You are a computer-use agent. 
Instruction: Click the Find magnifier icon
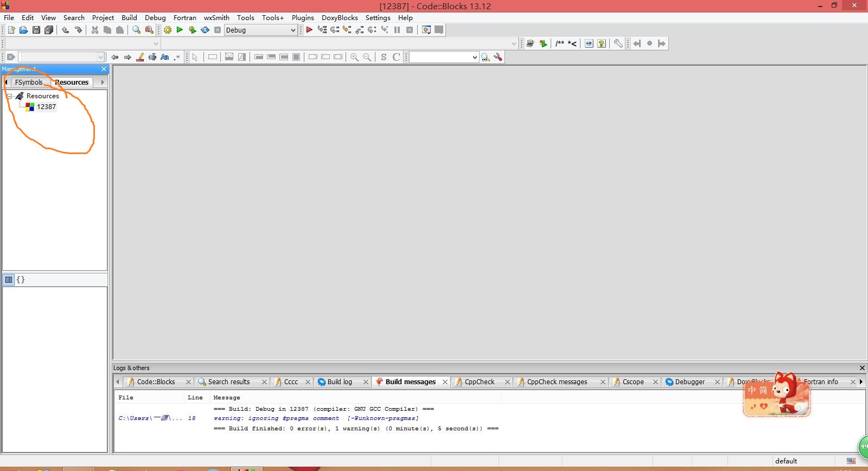click(x=136, y=30)
